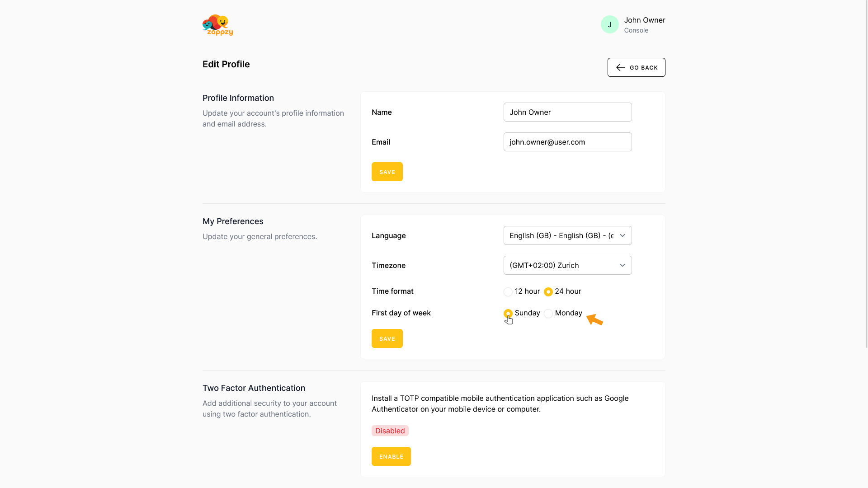Select 24 hour time format
The image size is (868, 488).
pos(548,292)
